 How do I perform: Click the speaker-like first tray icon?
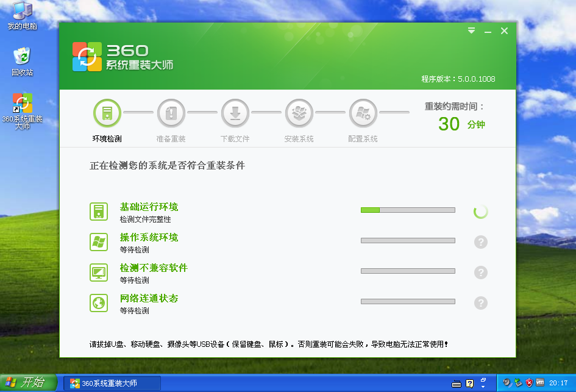pyautogui.click(x=507, y=383)
